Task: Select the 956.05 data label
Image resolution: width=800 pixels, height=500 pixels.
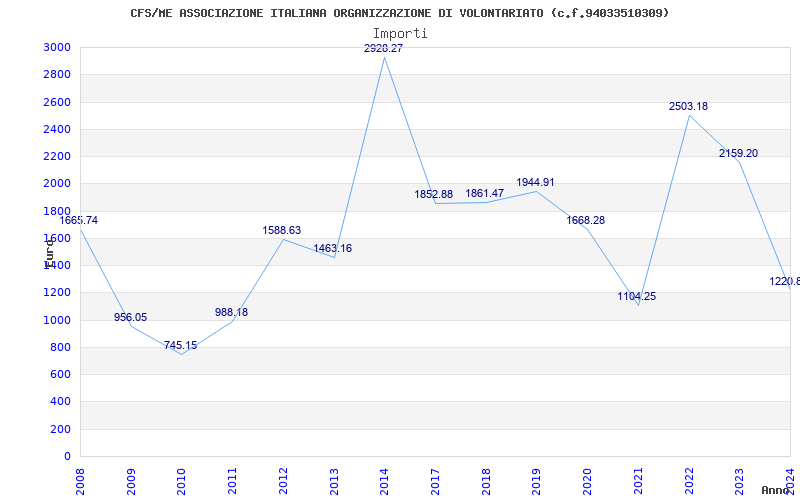Action: pyautogui.click(x=130, y=317)
